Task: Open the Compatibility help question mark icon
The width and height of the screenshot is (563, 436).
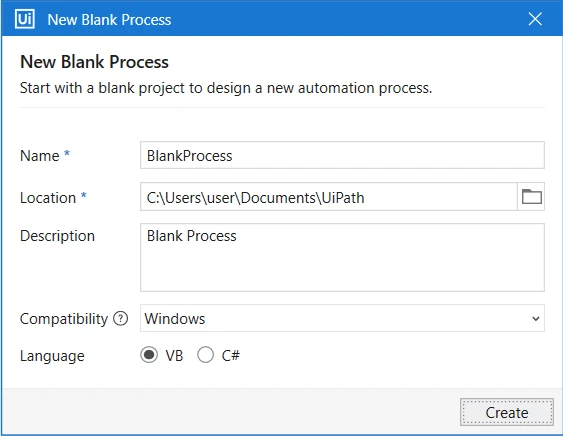Action: (121, 319)
